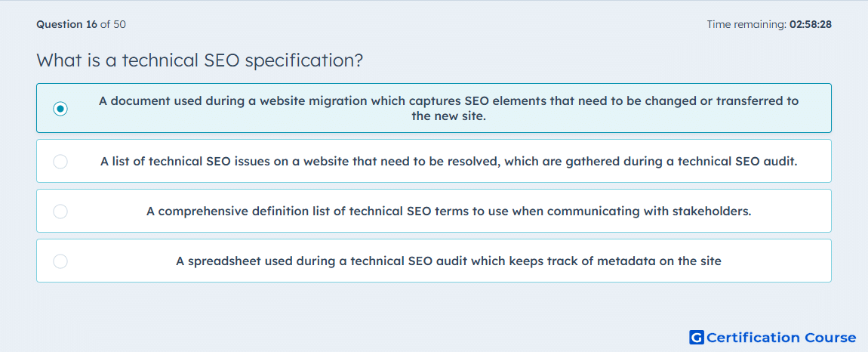This screenshot has width=868, height=352.
Task: Click the answer text about website migration document
Action: pos(449,109)
